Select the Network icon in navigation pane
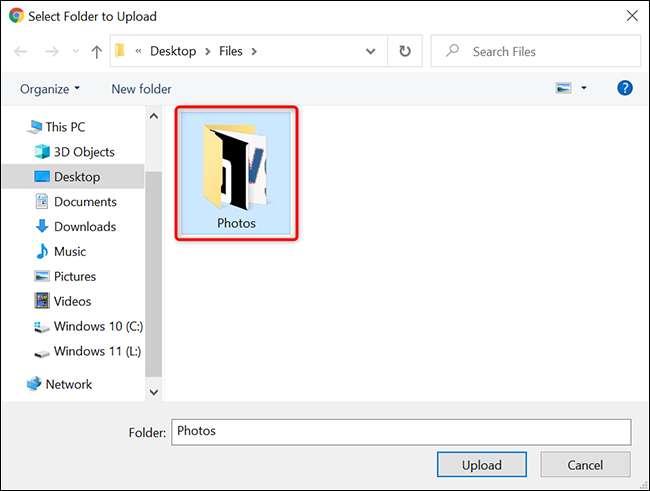650x491 pixels. click(34, 384)
